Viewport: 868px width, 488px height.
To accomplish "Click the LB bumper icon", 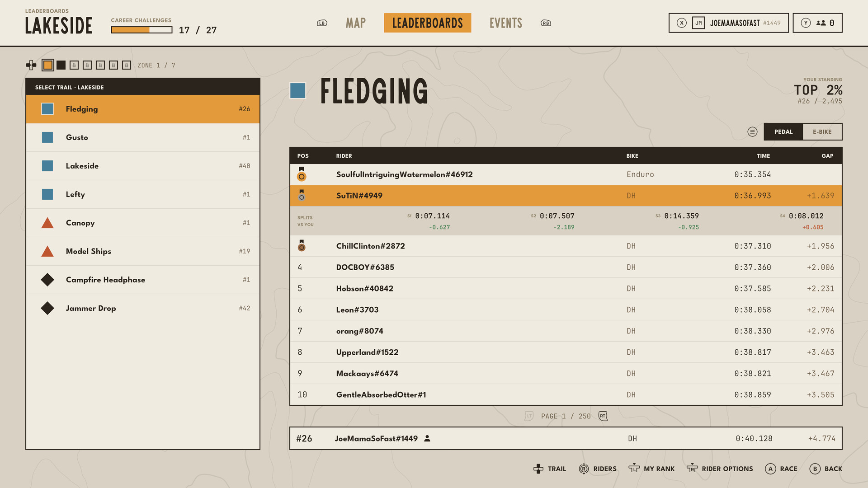I will (x=322, y=23).
